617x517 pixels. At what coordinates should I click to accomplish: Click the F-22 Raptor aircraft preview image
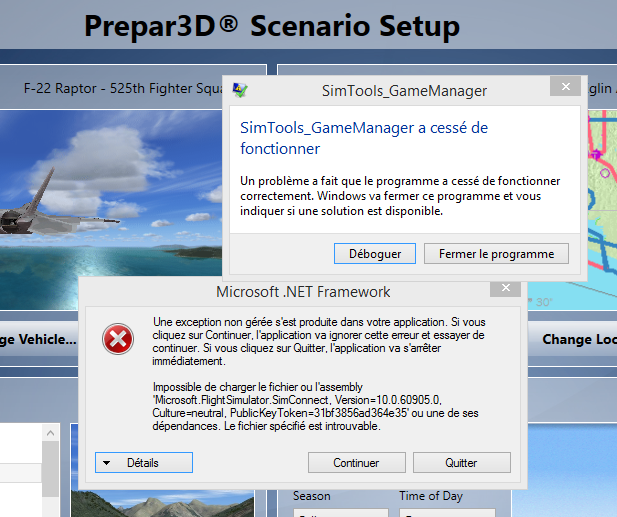point(111,209)
